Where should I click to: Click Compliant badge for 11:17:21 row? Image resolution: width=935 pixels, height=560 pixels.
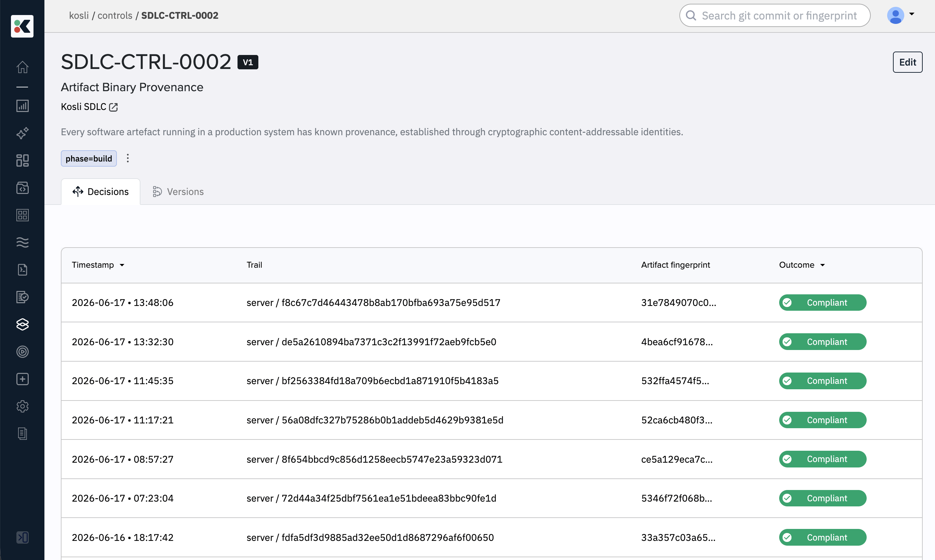(x=823, y=420)
